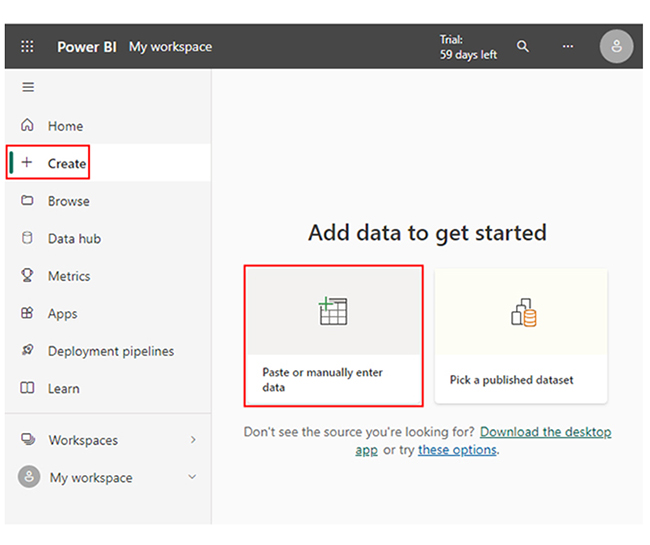This screenshot has width=650, height=545.
Task: Click the table-with-plus icon for manual data
Action: coord(333,311)
